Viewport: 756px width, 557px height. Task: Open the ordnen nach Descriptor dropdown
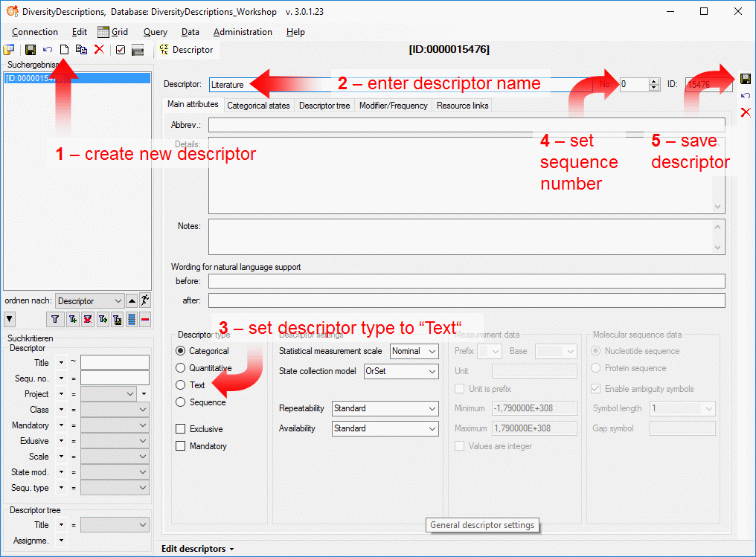pos(90,300)
